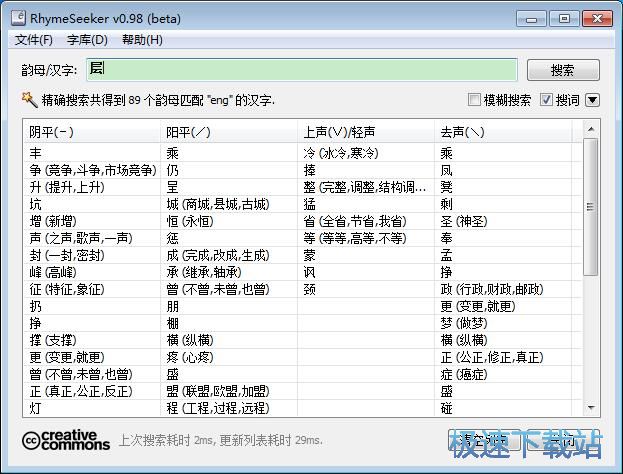Select the 疼 (心疼) entry
Viewport: 623px width, 474px height.
click(190, 358)
